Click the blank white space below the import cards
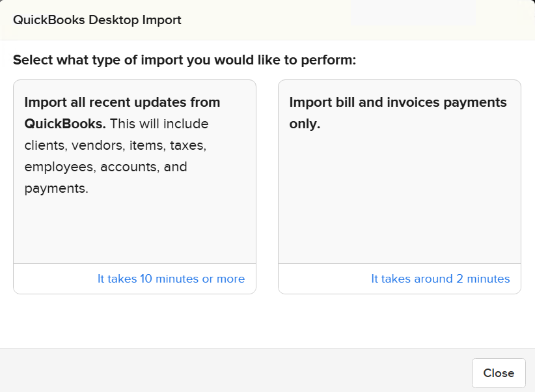Viewport: 535px width, 392px height. [267, 322]
